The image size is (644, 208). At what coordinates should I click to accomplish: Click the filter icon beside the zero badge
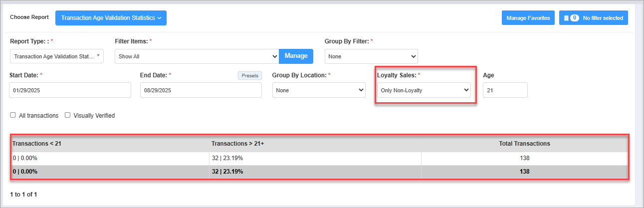coord(566,18)
